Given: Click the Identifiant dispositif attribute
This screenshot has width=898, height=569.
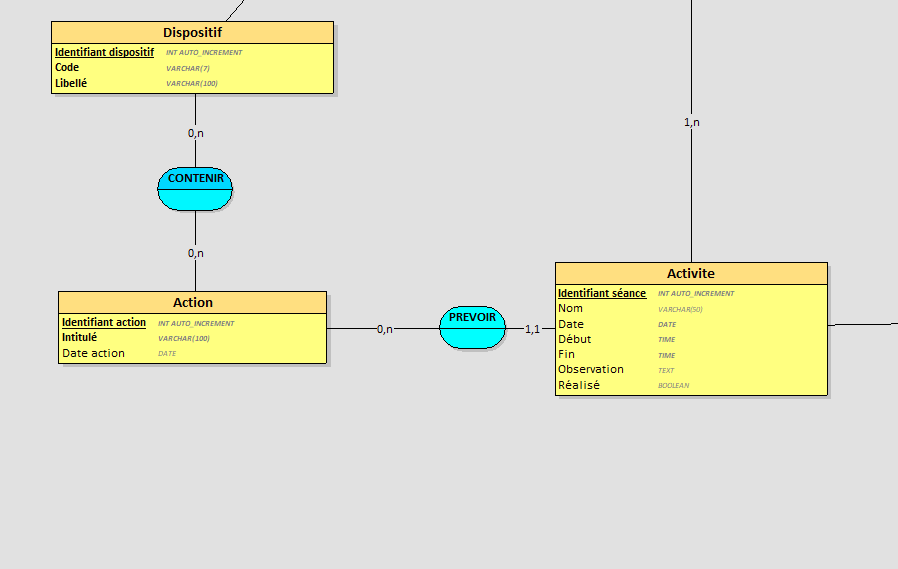Looking at the screenshot, I should [104, 52].
